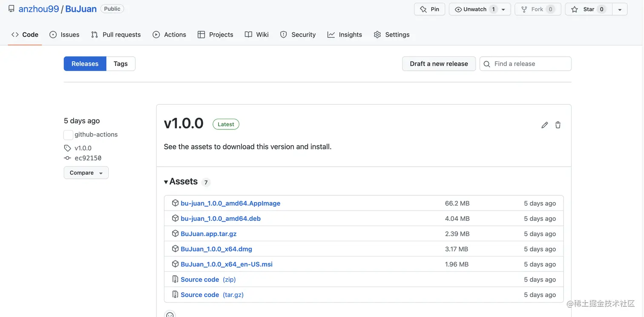Click the release description text
The height and width of the screenshot is (317, 644).
247,147
